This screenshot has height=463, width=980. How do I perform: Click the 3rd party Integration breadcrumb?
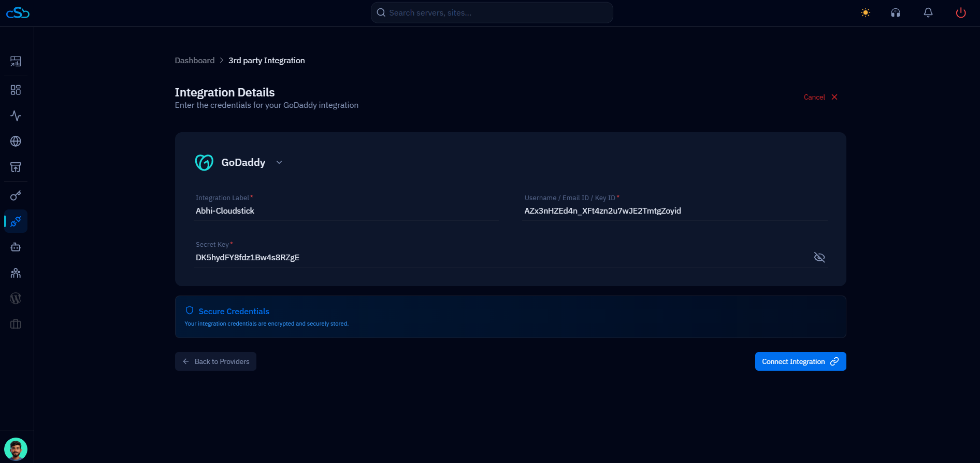coord(267,61)
